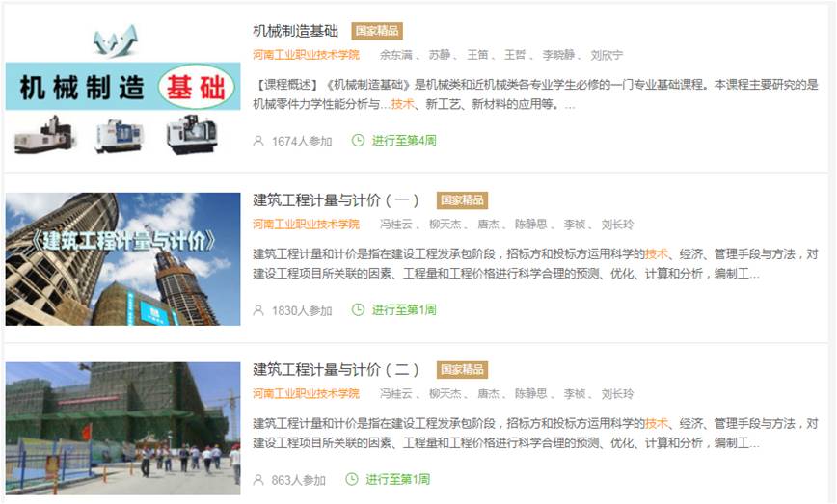The width and height of the screenshot is (837, 504).
Task: Open the 建筑工程计量与计价（一）course title
Action: click(x=336, y=200)
